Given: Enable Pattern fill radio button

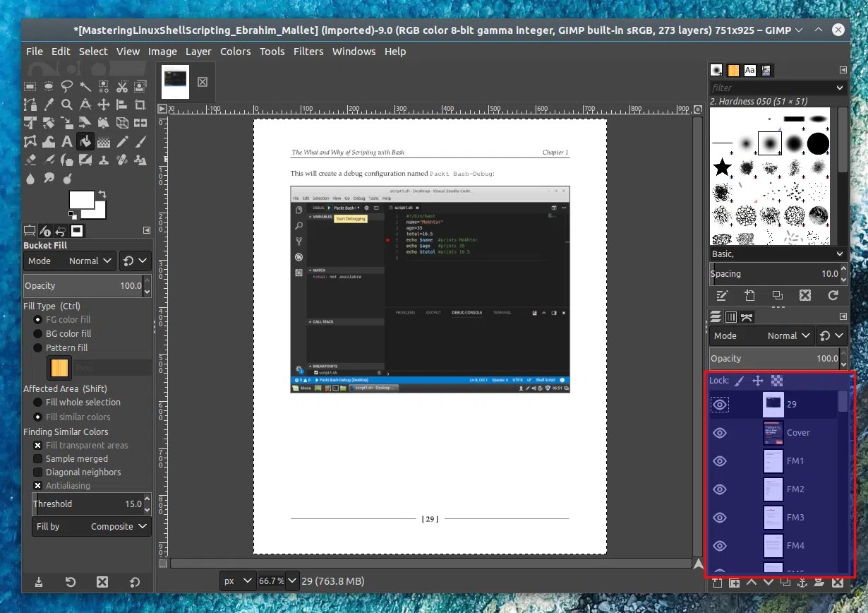Looking at the screenshot, I should click(39, 347).
